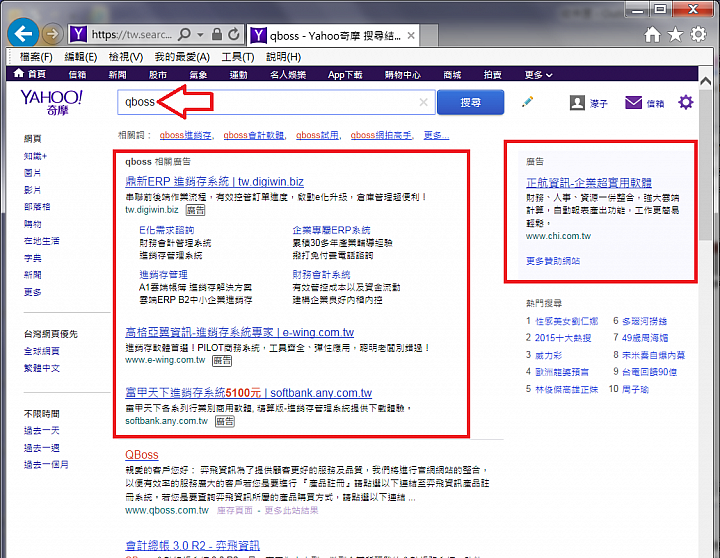Open 鼎新ERP 進銷存系統 ad link
This screenshot has height=558, width=720.
pos(214,181)
